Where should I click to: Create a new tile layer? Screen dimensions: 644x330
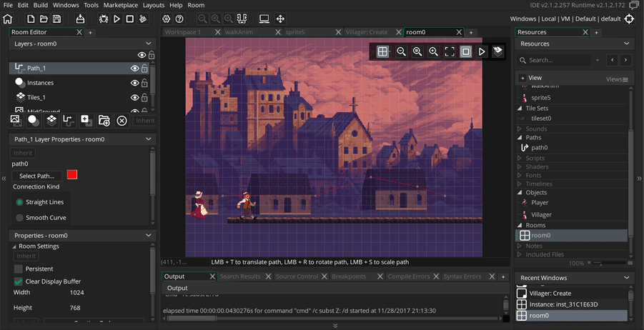(x=51, y=120)
